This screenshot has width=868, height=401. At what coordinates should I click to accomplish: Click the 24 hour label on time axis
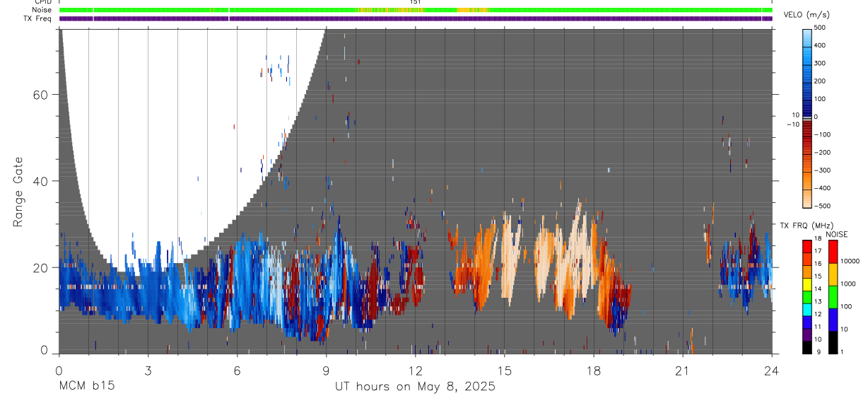point(772,371)
